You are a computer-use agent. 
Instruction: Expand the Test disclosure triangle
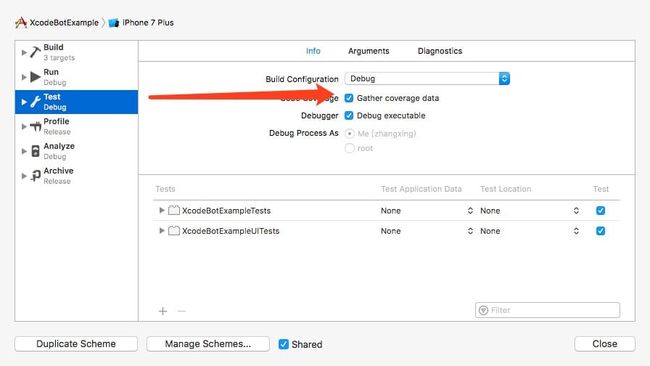[x=24, y=102]
